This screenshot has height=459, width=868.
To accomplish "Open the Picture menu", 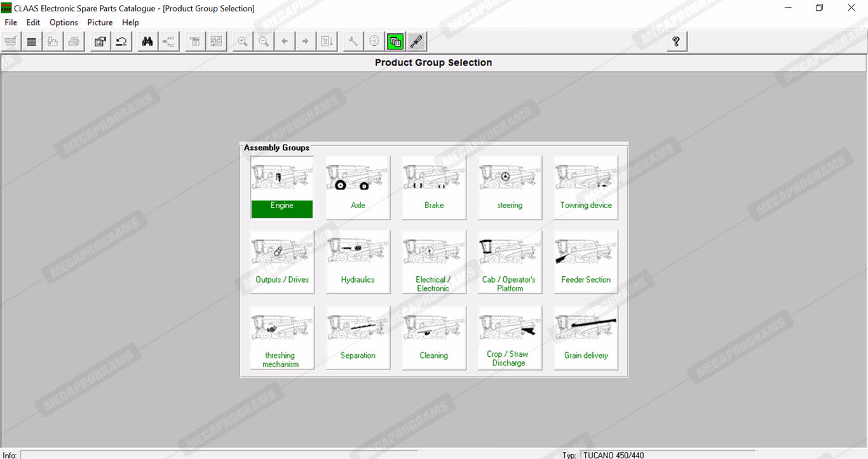I will 100,22.
